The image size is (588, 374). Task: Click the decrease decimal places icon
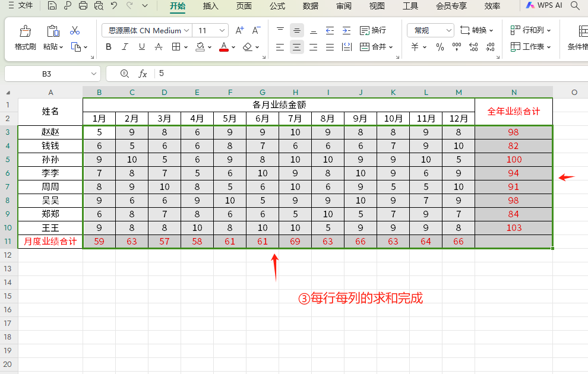pos(490,47)
